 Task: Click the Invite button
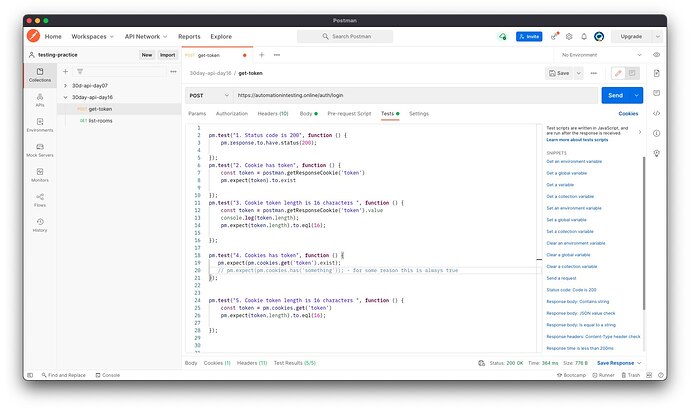(529, 37)
